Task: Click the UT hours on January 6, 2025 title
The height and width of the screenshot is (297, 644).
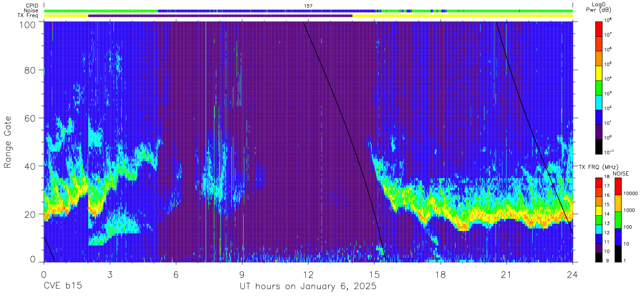Action: 308,287
